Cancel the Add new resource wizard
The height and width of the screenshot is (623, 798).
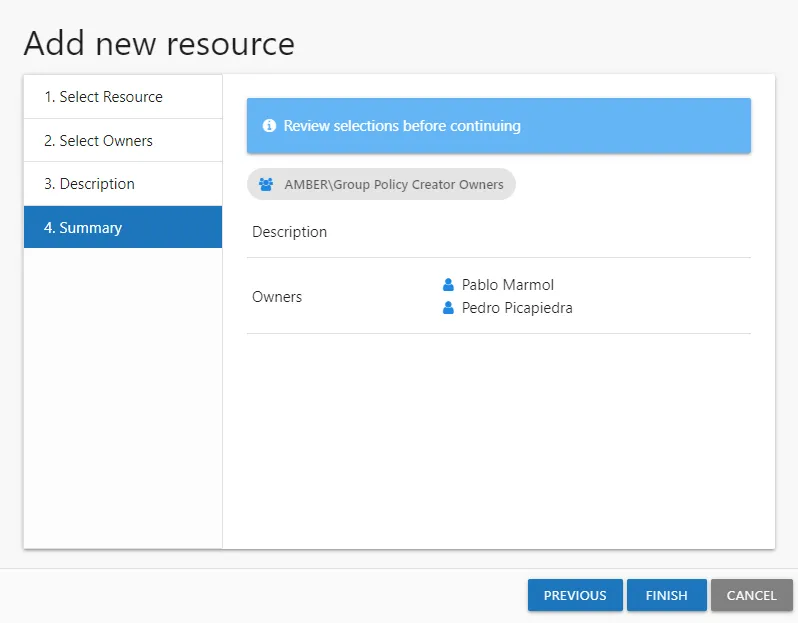click(x=752, y=595)
